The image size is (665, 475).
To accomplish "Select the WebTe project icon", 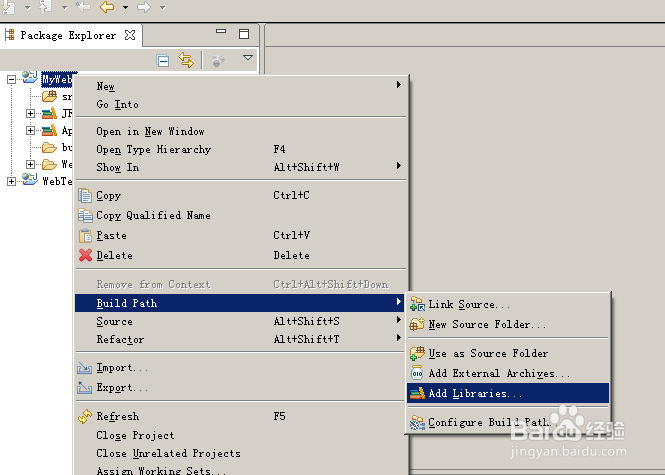I will point(30,179).
